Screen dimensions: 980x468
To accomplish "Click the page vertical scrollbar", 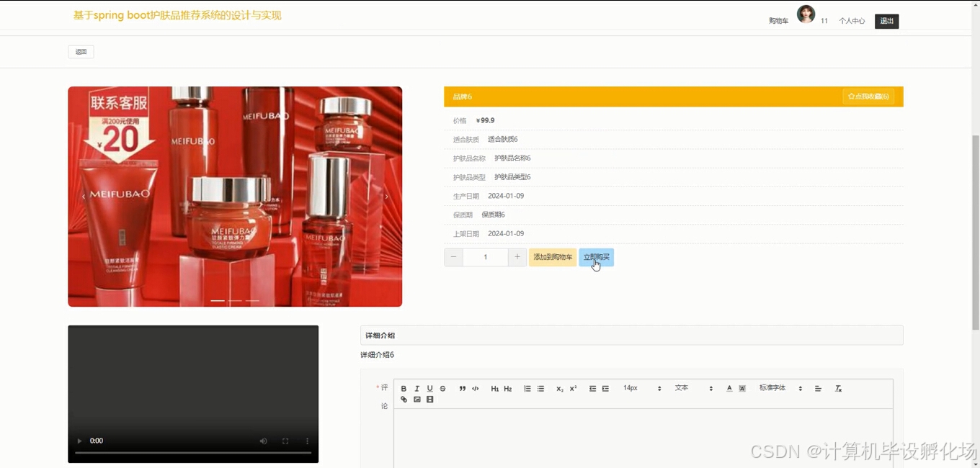I will [976, 234].
